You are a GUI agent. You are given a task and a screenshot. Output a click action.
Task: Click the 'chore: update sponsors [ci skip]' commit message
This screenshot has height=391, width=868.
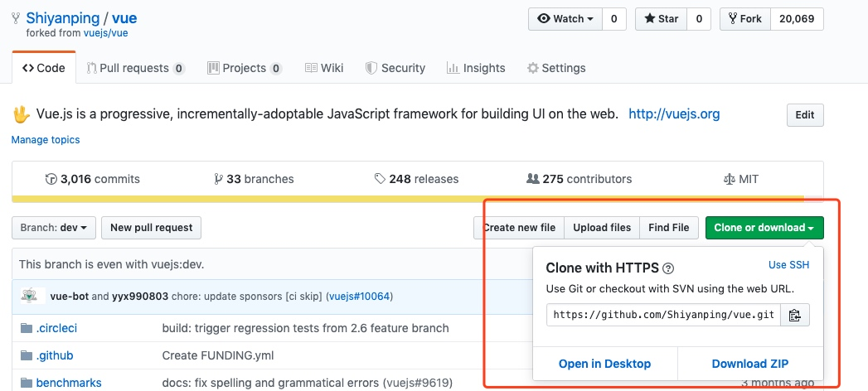click(x=247, y=297)
